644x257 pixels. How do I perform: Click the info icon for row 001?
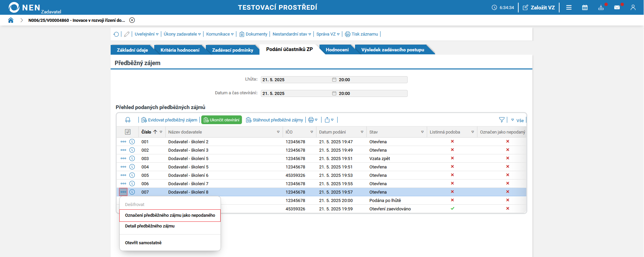132,142
